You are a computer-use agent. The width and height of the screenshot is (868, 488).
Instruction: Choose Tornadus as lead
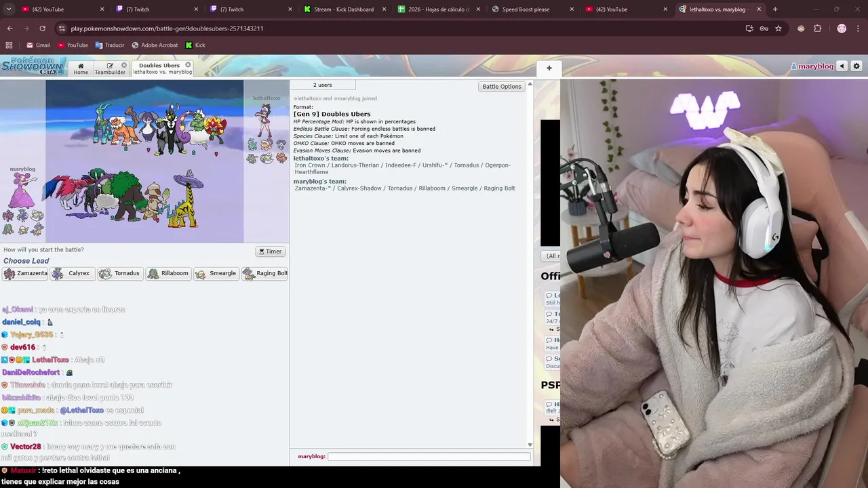(120, 273)
